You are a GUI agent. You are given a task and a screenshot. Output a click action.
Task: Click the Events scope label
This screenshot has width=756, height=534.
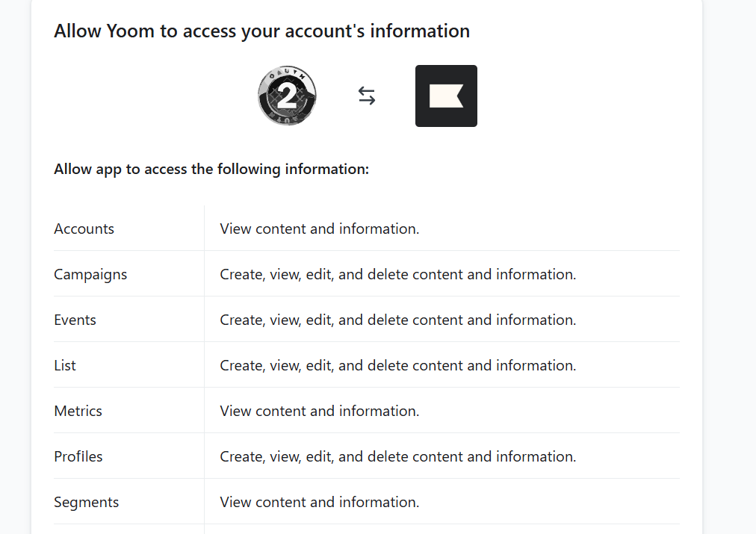click(75, 320)
